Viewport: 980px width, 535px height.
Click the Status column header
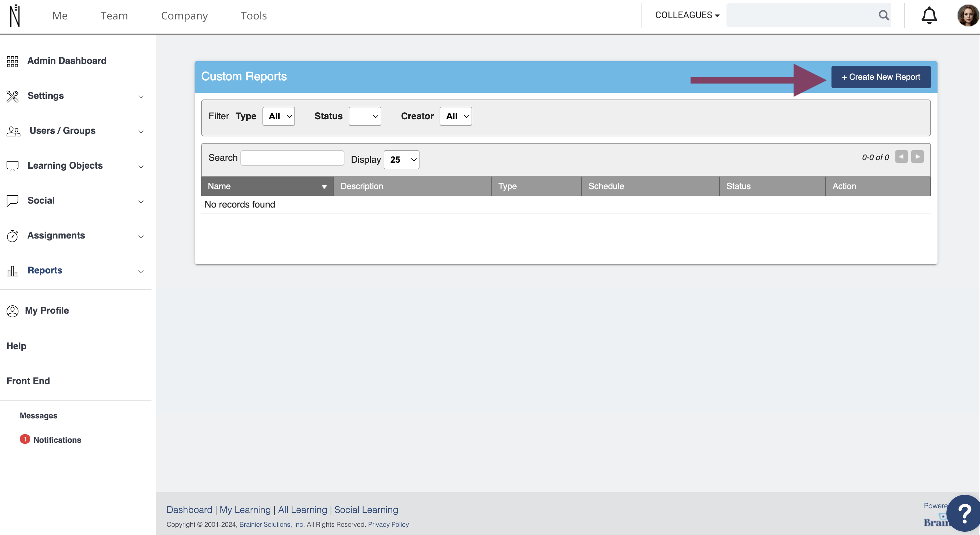click(x=773, y=186)
